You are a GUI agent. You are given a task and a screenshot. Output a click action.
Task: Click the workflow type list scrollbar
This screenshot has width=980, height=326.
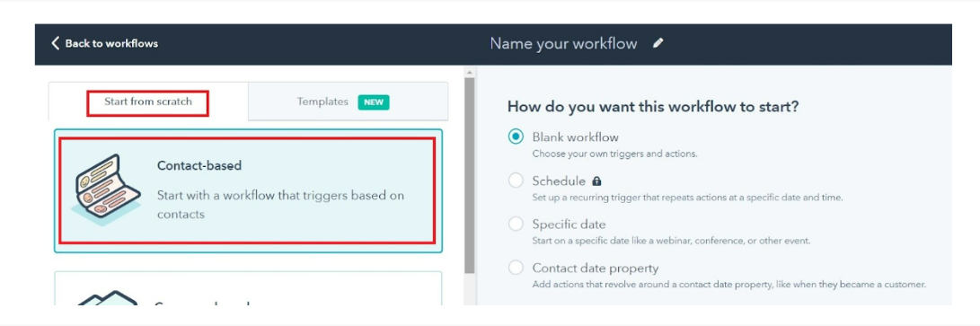[x=470, y=175]
